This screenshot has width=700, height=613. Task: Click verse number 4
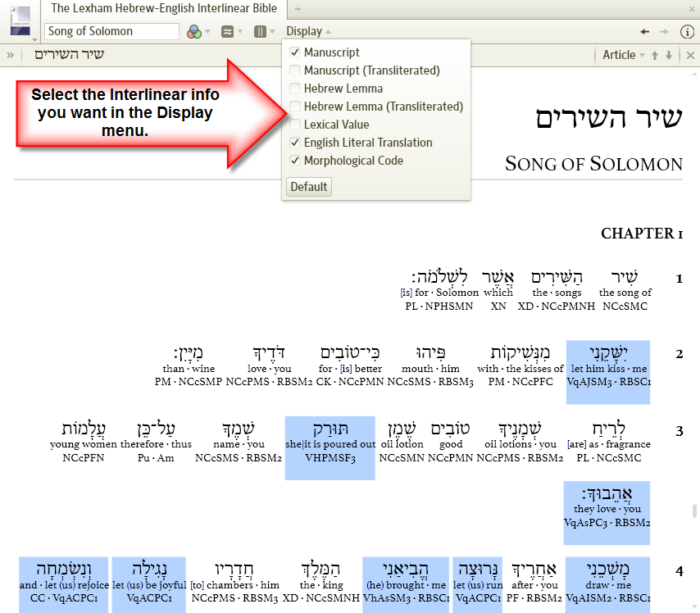pos(679,571)
